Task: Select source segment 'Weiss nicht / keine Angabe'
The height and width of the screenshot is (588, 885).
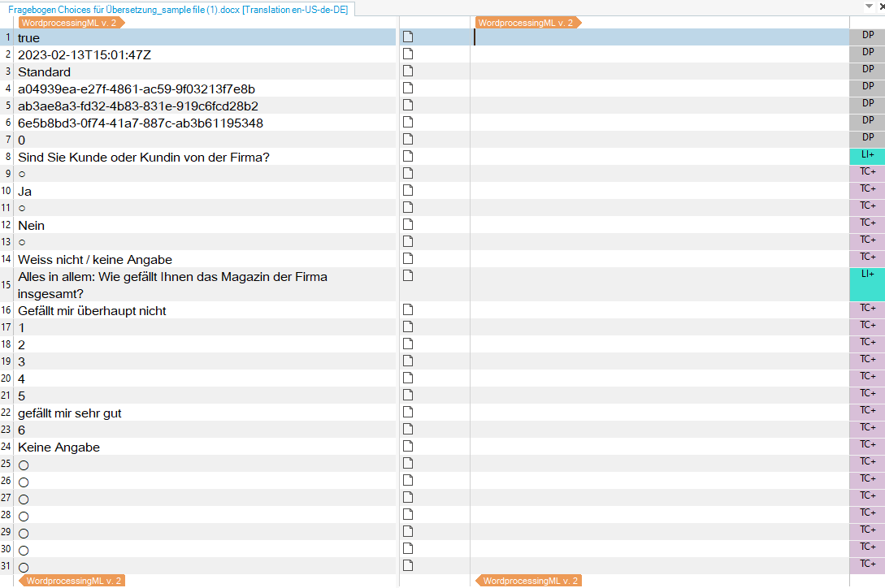Action: click(x=95, y=259)
